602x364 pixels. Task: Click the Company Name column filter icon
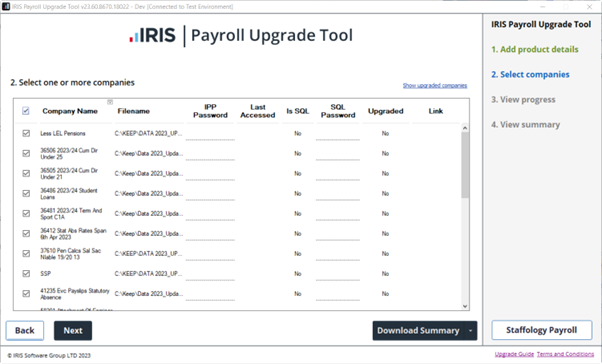(x=110, y=102)
